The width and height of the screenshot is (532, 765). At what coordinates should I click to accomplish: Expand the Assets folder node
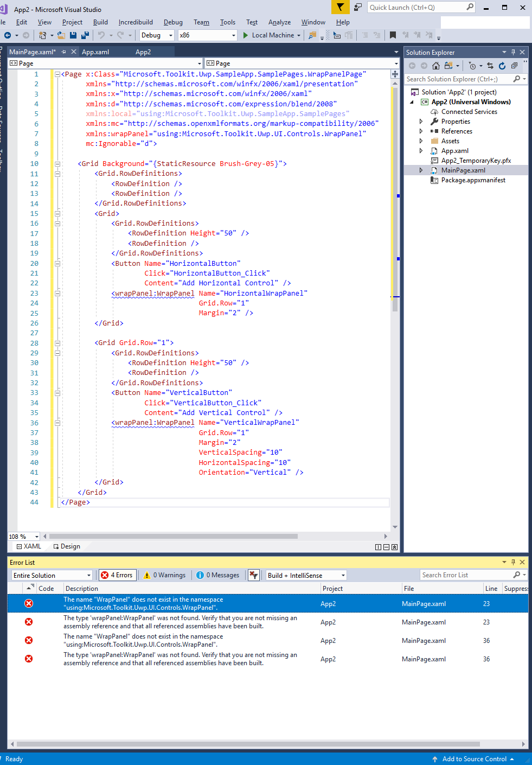[x=421, y=141]
